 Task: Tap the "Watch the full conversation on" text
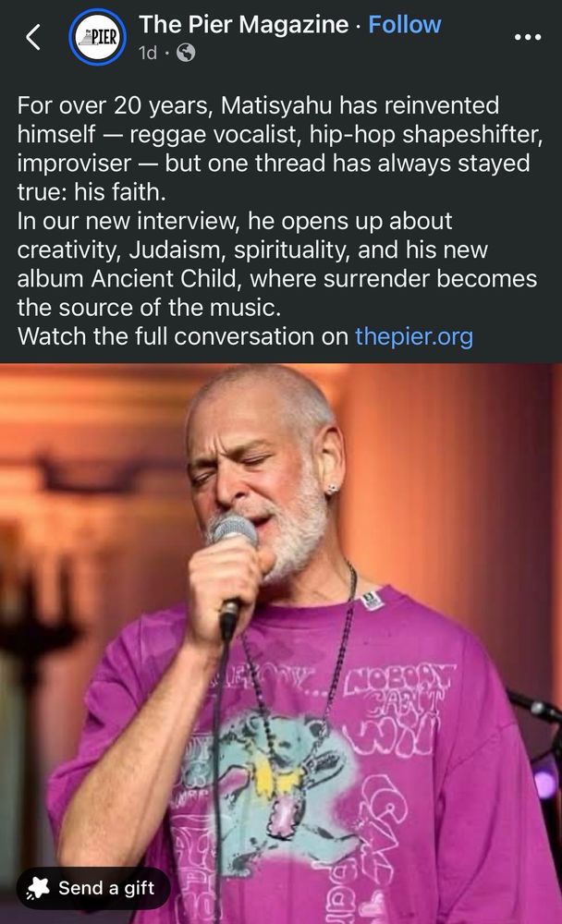point(183,336)
